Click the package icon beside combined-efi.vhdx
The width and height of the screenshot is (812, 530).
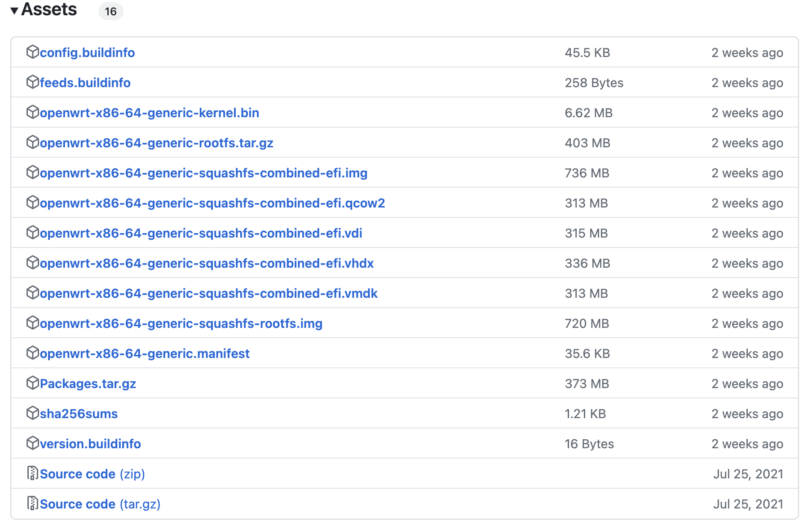click(x=33, y=263)
